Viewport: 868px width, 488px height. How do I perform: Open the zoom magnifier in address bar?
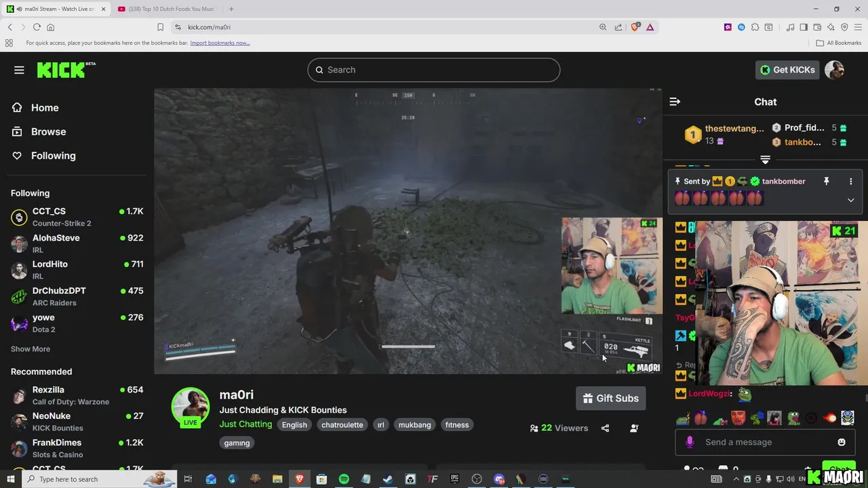603,27
